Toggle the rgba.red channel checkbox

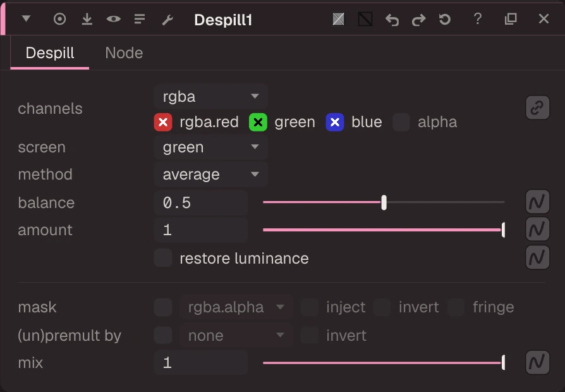tap(163, 122)
